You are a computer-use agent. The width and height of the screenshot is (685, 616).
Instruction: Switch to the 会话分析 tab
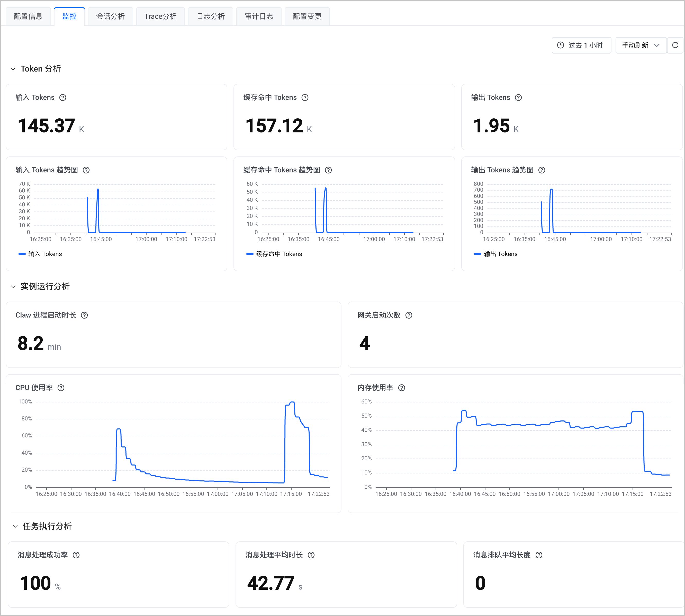pyautogui.click(x=110, y=16)
